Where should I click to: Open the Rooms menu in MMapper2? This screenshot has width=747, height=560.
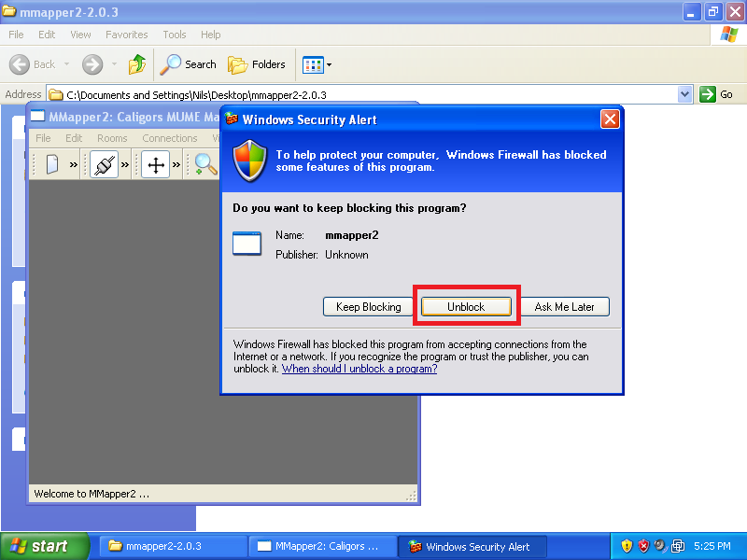tap(112, 138)
